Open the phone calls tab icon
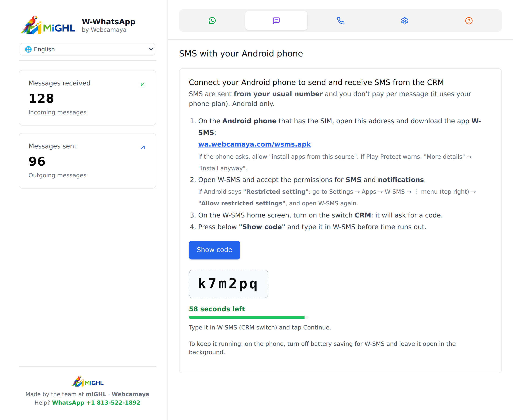 click(x=340, y=21)
